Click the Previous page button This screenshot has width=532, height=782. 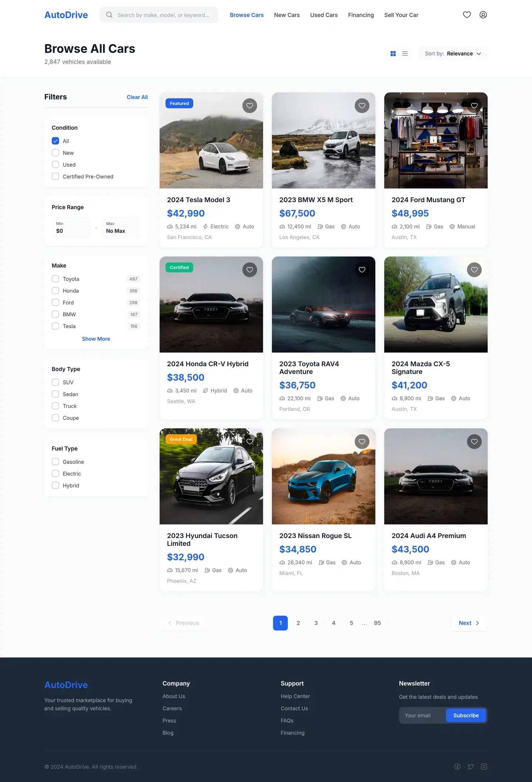click(x=183, y=623)
